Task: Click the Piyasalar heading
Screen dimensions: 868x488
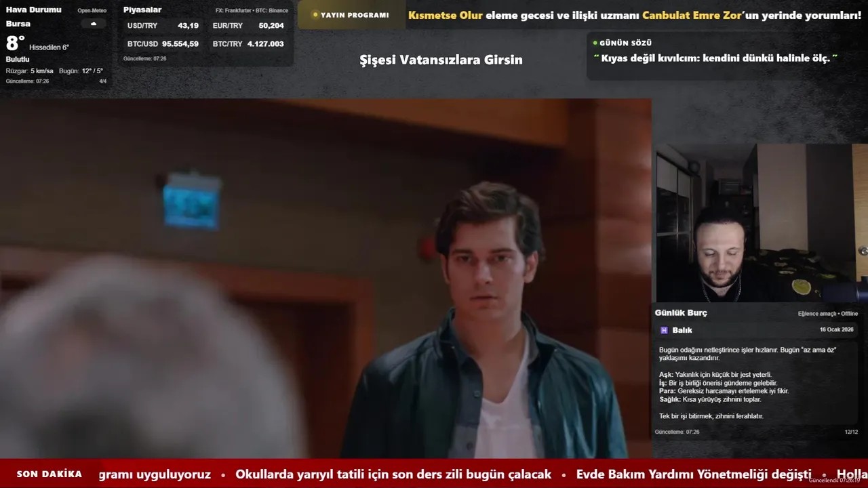Action: pyautogui.click(x=142, y=9)
